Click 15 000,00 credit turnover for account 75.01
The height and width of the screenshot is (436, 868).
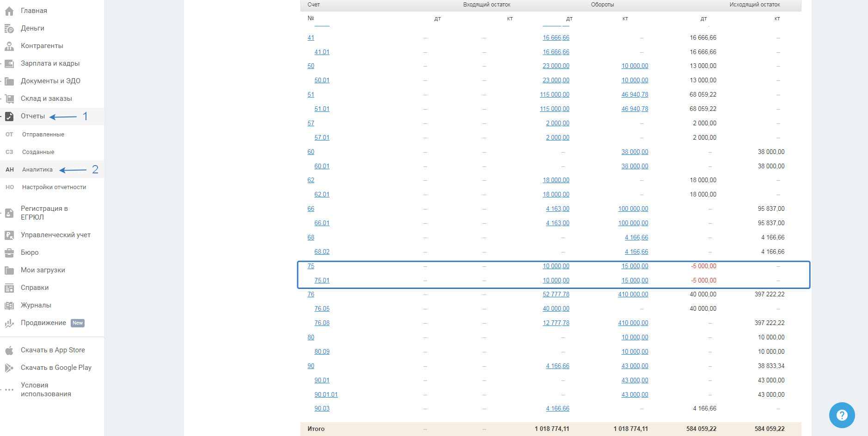click(x=635, y=281)
